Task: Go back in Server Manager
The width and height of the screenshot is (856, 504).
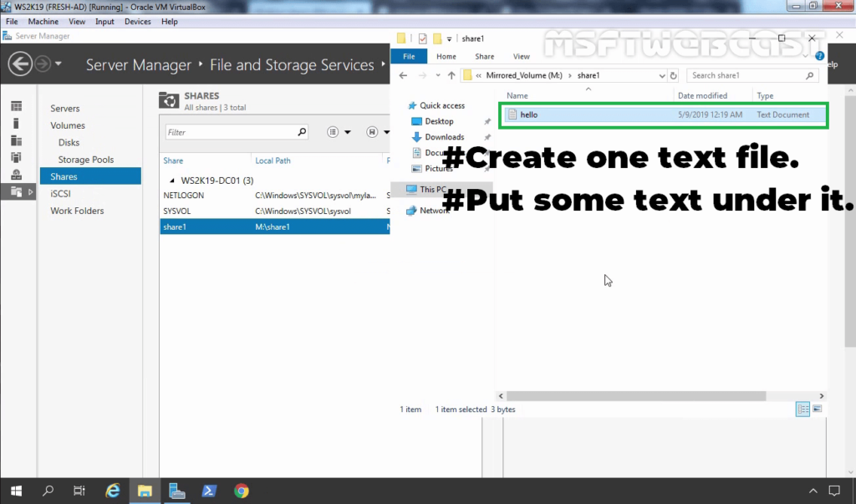Action: click(20, 64)
